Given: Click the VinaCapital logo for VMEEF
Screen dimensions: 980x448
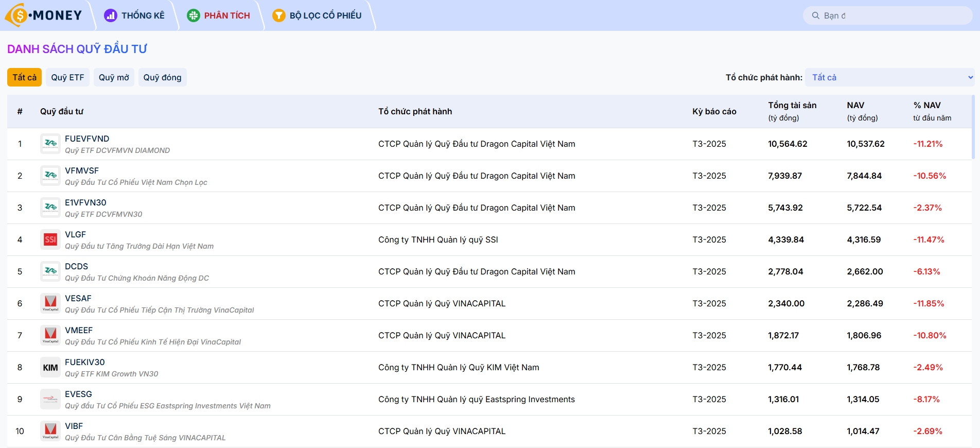Looking at the screenshot, I should pos(50,335).
